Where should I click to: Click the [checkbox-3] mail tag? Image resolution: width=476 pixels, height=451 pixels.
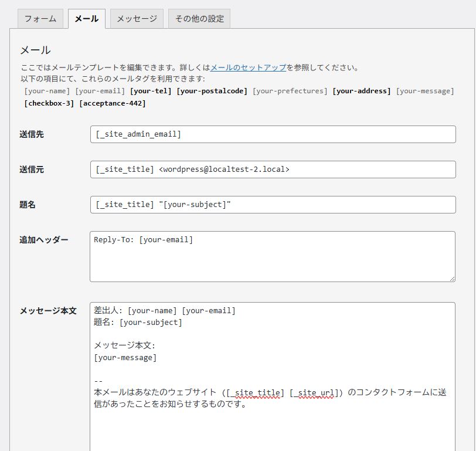pos(49,103)
